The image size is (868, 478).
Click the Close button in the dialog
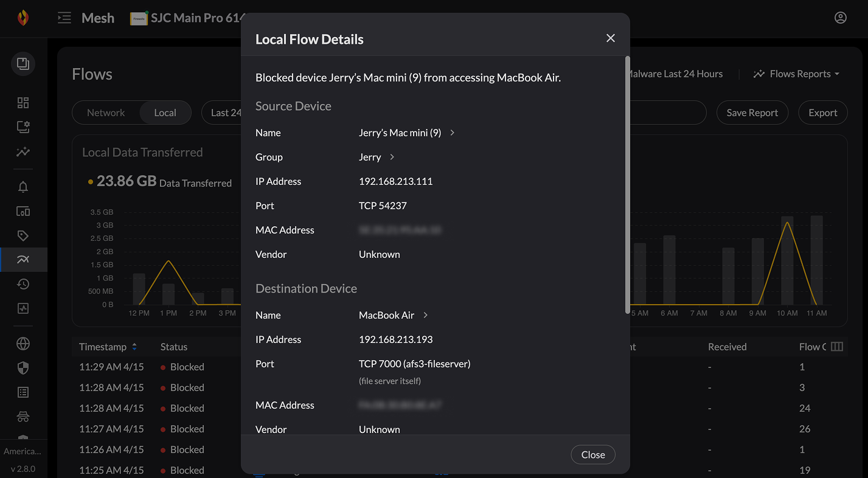(x=593, y=455)
